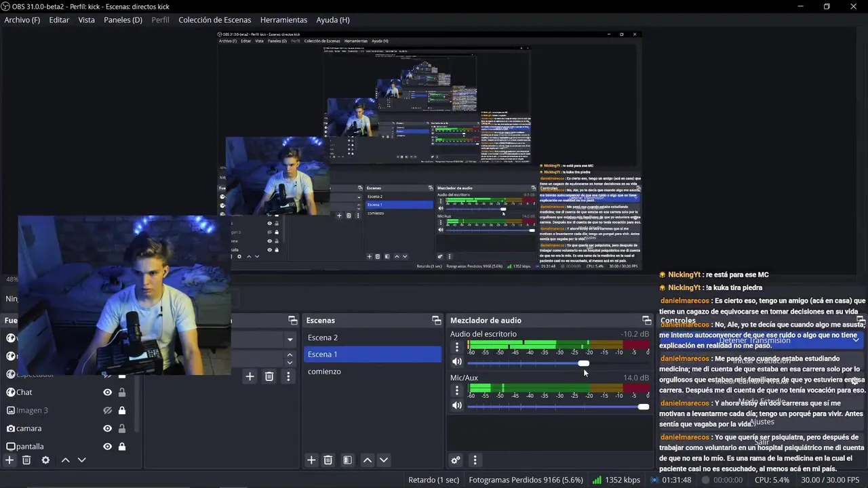Open transition properties three-dot menu
This screenshot has width=868, height=488.
288,376
